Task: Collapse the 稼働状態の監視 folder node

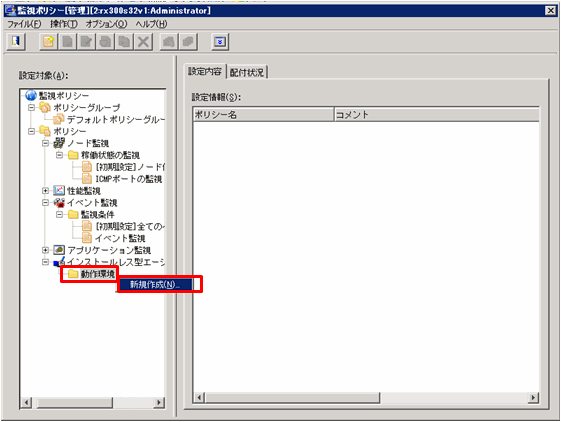Action: 59,155
